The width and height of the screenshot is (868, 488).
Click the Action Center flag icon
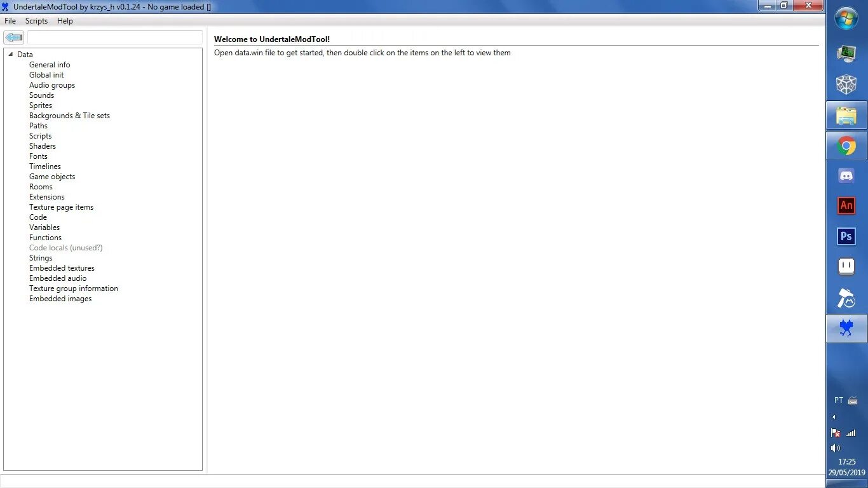(836, 433)
